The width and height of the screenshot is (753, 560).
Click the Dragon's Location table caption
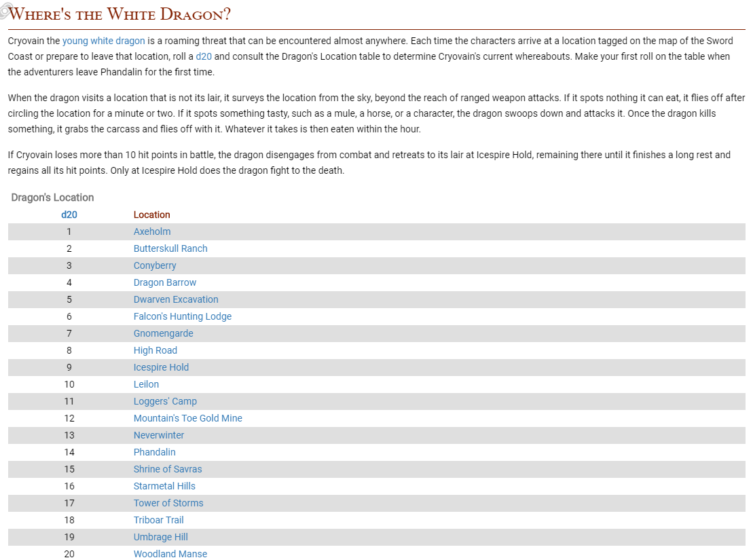tap(52, 198)
